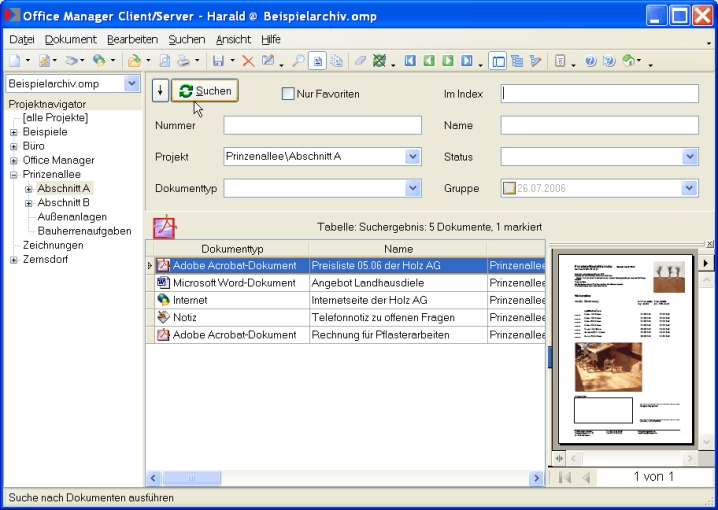Sort by the Dokumenttyp column header
The image size is (718, 510).
(231, 248)
